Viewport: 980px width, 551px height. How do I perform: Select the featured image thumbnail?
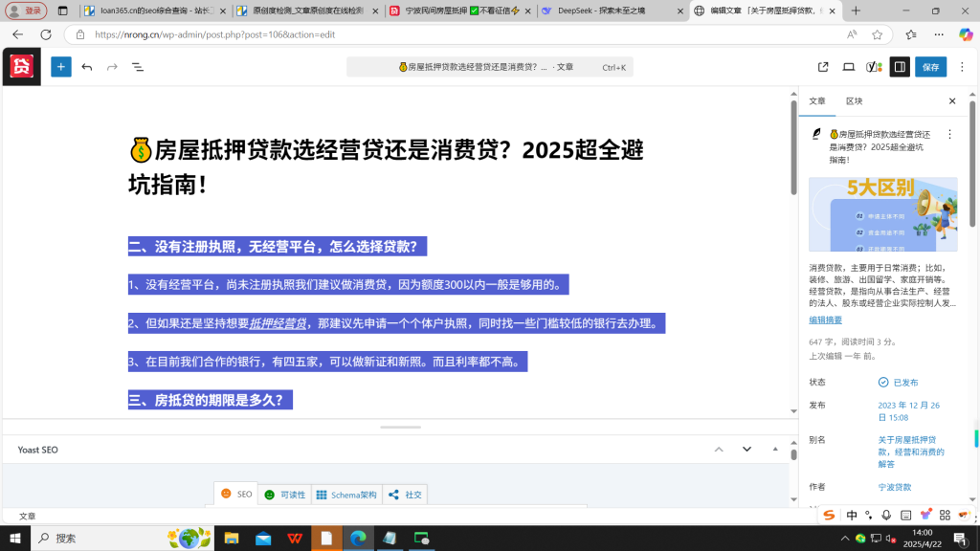[882, 214]
